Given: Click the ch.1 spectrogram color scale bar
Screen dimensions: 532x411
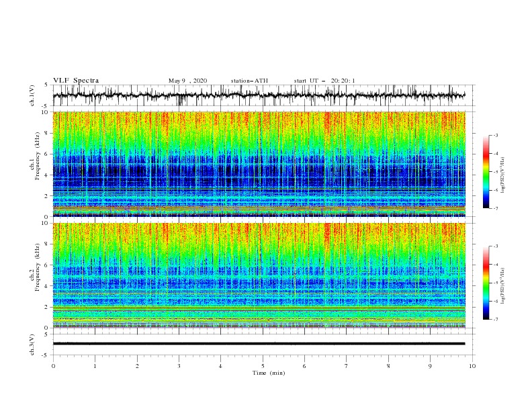Looking at the screenshot, I should [x=486, y=172].
